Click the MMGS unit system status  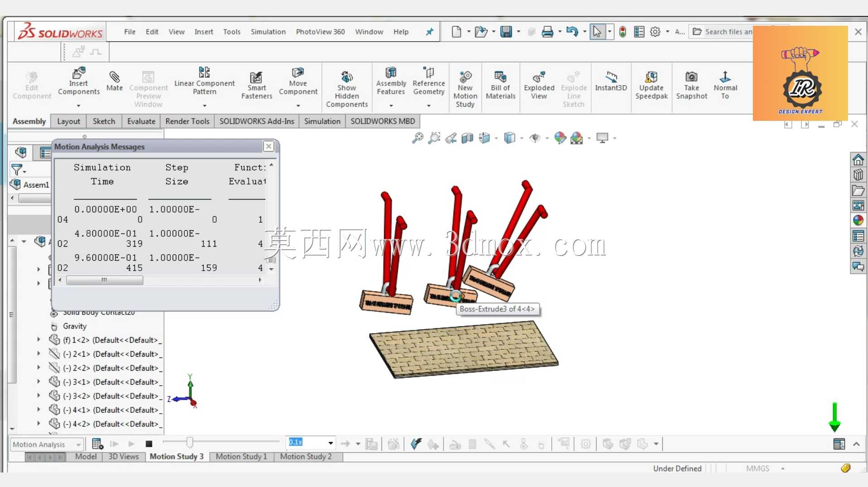point(757,468)
